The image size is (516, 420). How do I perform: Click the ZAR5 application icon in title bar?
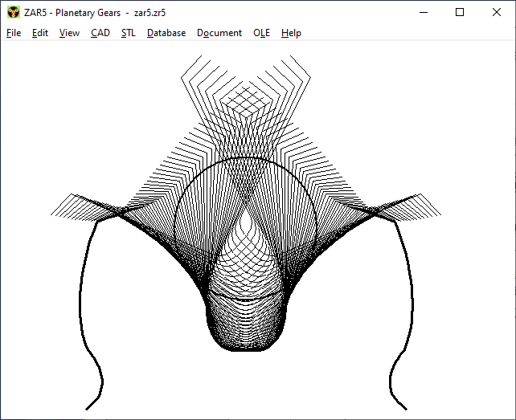(13, 12)
